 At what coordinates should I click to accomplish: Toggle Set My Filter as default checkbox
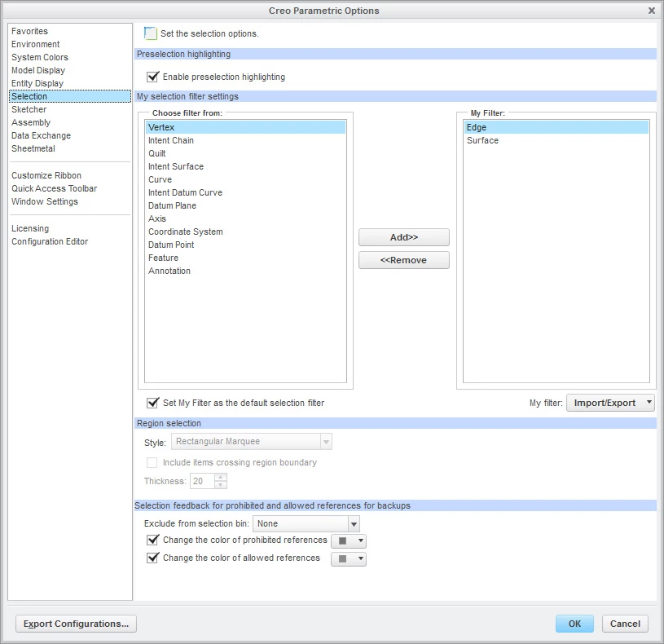(152, 403)
